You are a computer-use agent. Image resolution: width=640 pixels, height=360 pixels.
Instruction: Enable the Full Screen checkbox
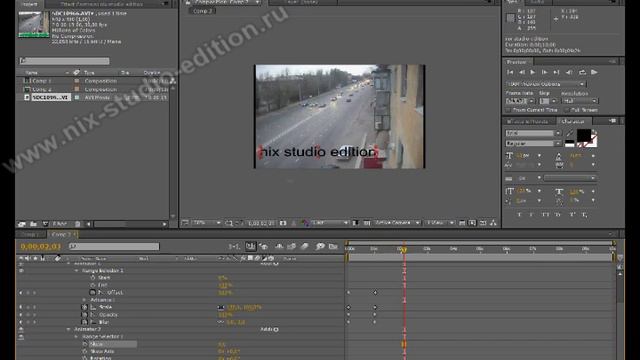(567, 110)
